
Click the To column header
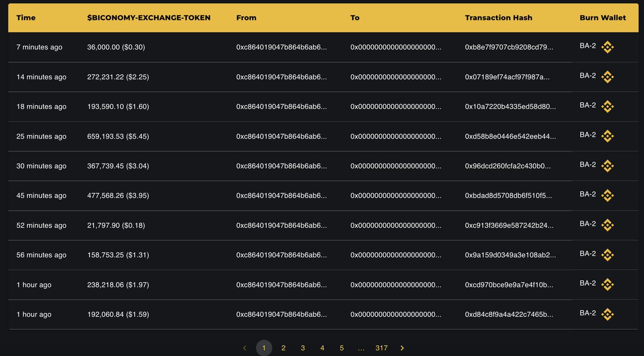coord(355,17)
